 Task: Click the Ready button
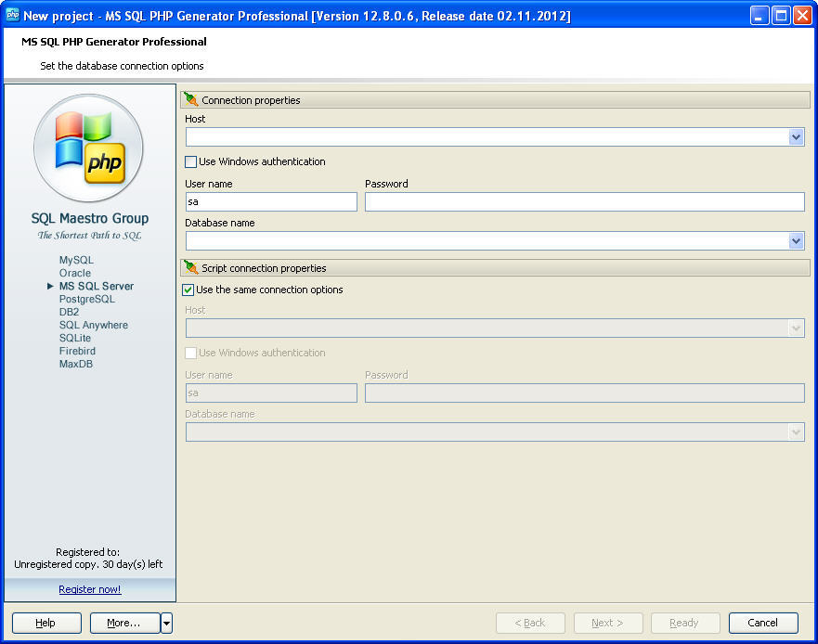[685, 624]
